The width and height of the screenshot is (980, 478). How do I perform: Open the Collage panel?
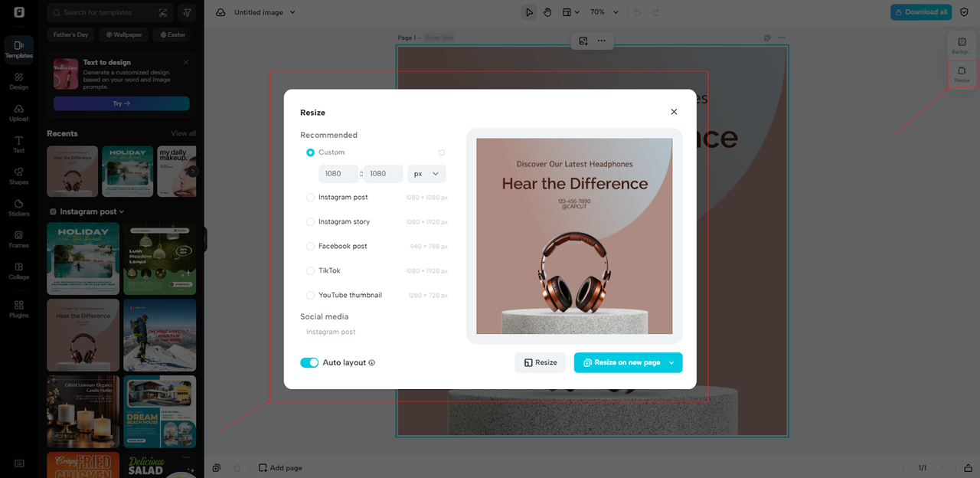coord(18,273)
